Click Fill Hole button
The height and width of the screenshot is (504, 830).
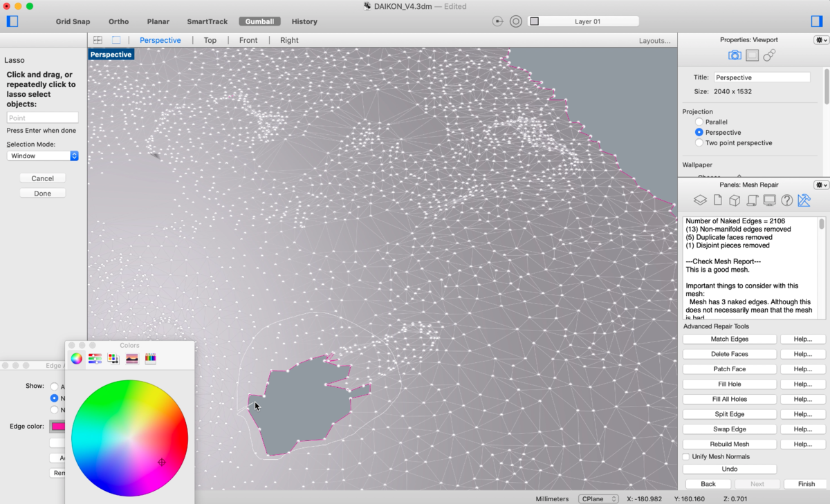pos(730,384)
